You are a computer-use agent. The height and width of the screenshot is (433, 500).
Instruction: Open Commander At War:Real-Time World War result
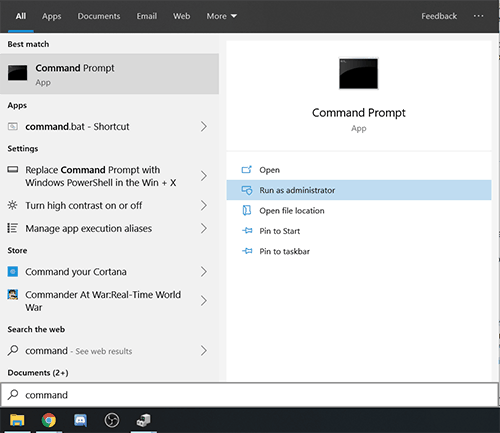pyautogui.click(x=109, y=301)
